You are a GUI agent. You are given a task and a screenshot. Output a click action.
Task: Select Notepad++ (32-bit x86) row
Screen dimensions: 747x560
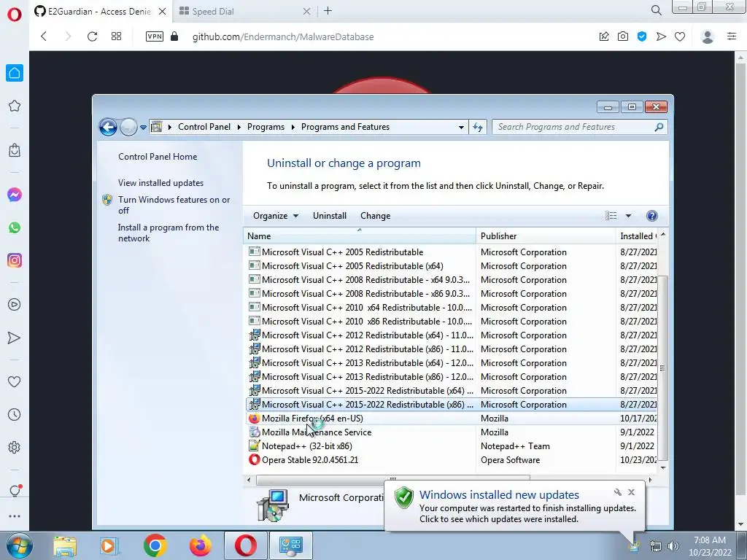(x=452, y=446)
